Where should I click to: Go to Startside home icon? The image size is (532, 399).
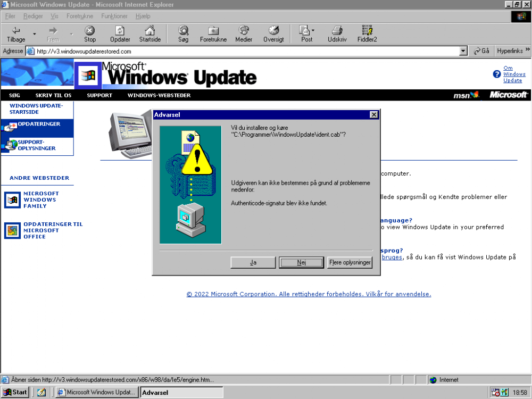point(150,31)
